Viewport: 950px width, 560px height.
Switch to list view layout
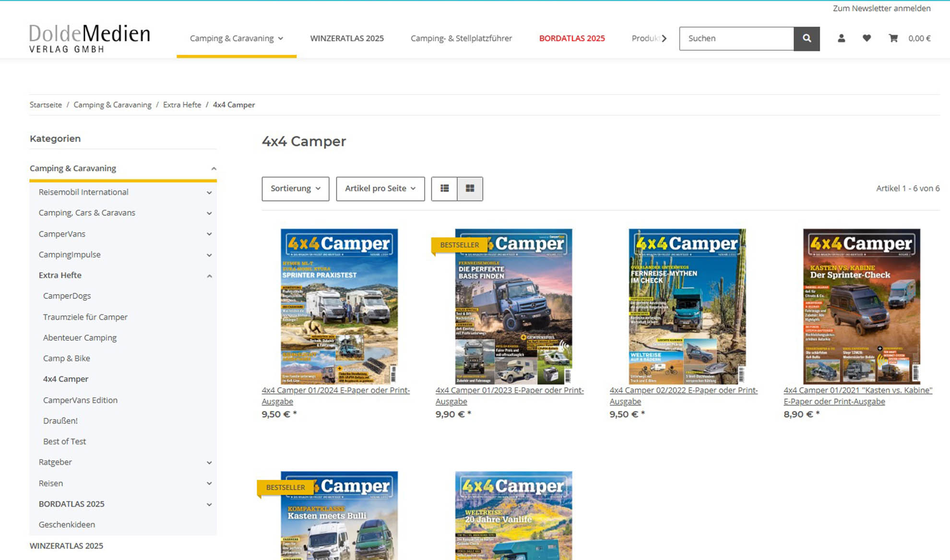(444, 189)
